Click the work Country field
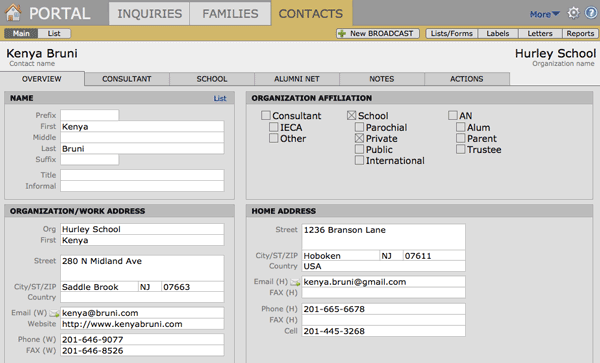 click(x=142, y=297)
